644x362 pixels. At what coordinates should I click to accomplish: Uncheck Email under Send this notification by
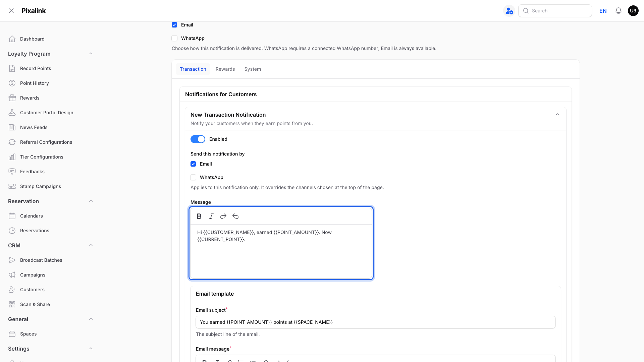[x=193, y=164]
